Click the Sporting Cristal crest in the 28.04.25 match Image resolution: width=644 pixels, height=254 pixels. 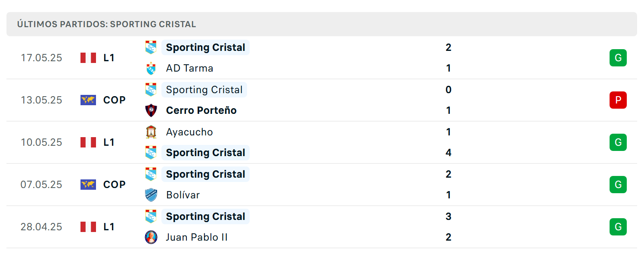tap(151, 216)
